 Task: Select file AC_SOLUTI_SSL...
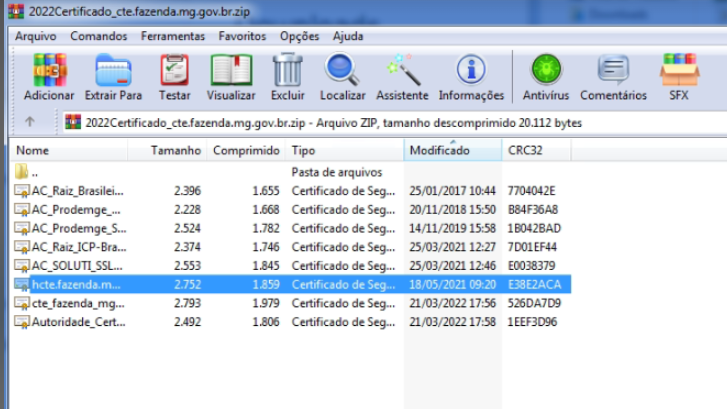(77, 266)
